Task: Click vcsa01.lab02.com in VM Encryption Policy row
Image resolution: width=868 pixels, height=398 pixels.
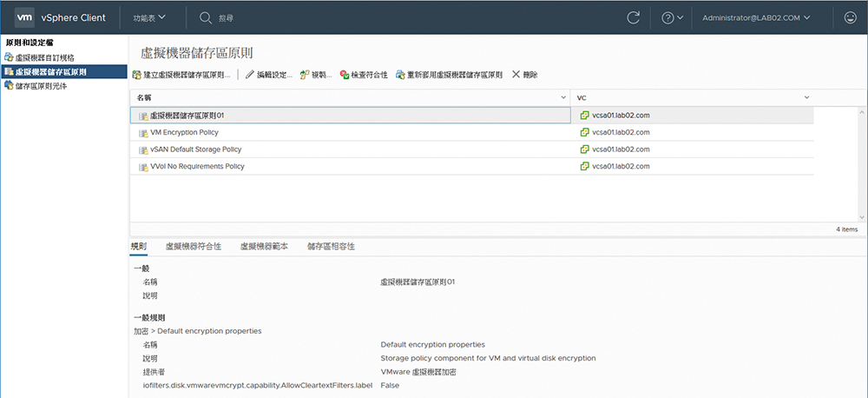Action: point(621,132)
